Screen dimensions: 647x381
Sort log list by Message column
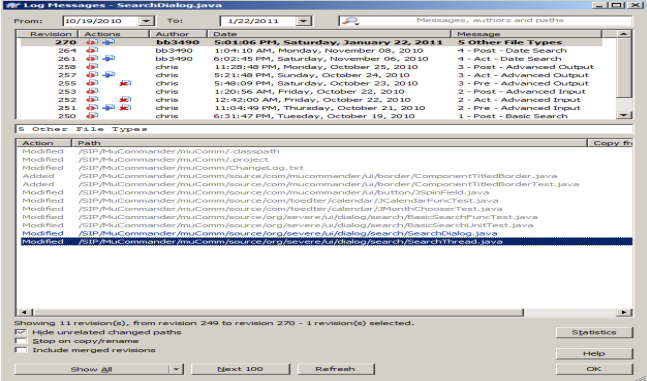[527, 34]
